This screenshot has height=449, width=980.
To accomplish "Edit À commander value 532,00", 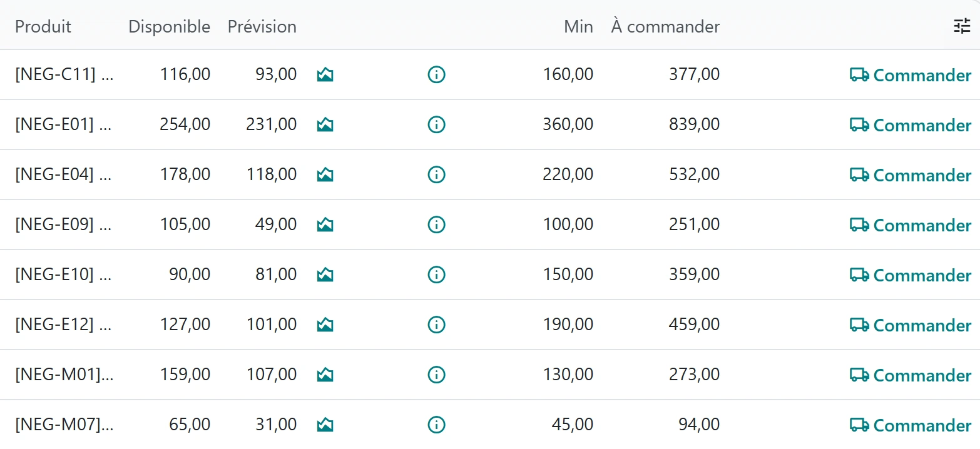I will point(694,174).
